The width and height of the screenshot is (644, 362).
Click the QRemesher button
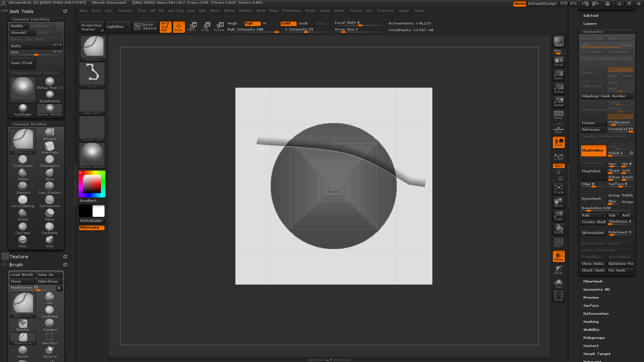click(593, 233)
